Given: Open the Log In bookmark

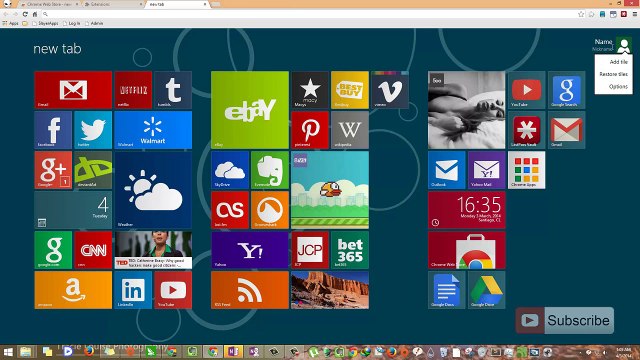Looking at the screenshot, I should [72, 23].
